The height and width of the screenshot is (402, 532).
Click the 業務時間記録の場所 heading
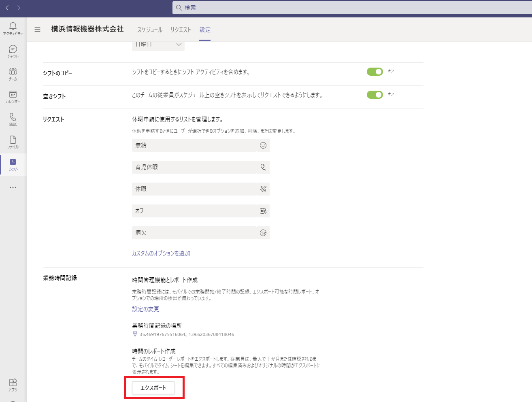click(157, 325)
